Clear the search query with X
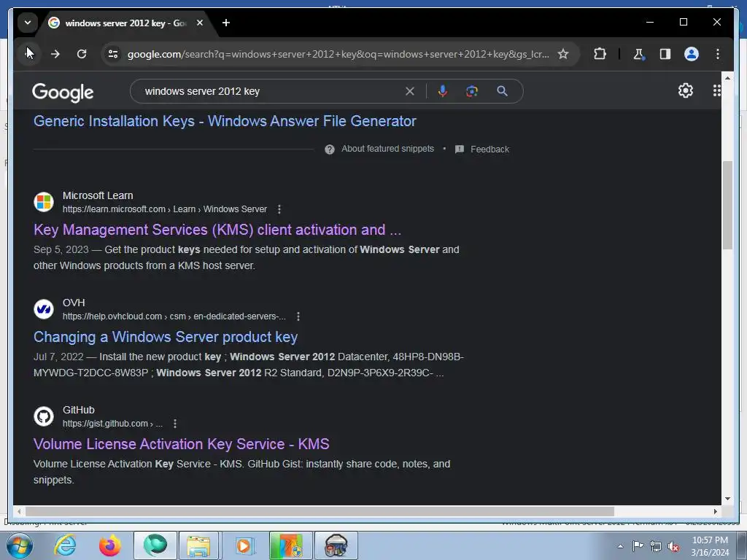This screenshot has width=747, height=560. tap(410, 91)
